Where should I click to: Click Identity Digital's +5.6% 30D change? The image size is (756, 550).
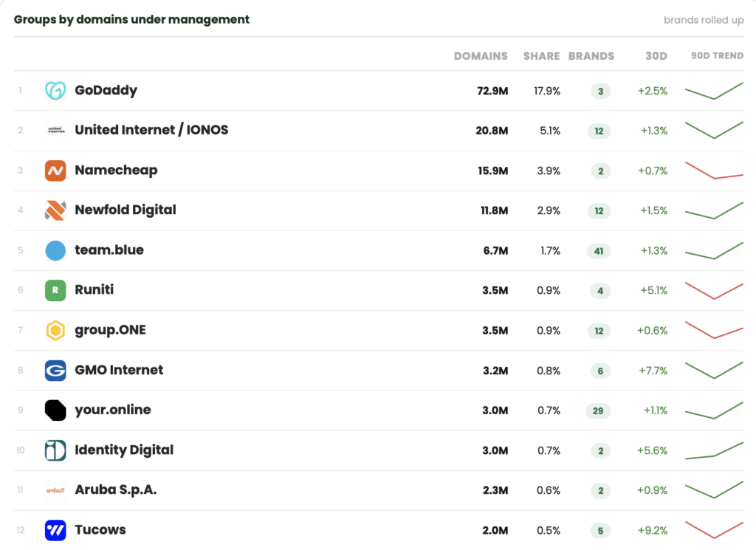653,450
